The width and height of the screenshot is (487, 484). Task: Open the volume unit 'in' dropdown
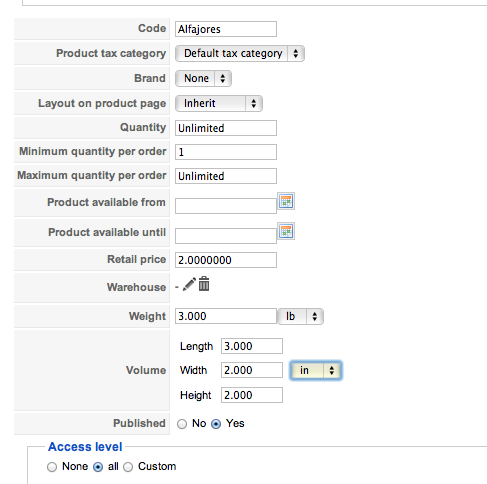(x=316, y=370)
